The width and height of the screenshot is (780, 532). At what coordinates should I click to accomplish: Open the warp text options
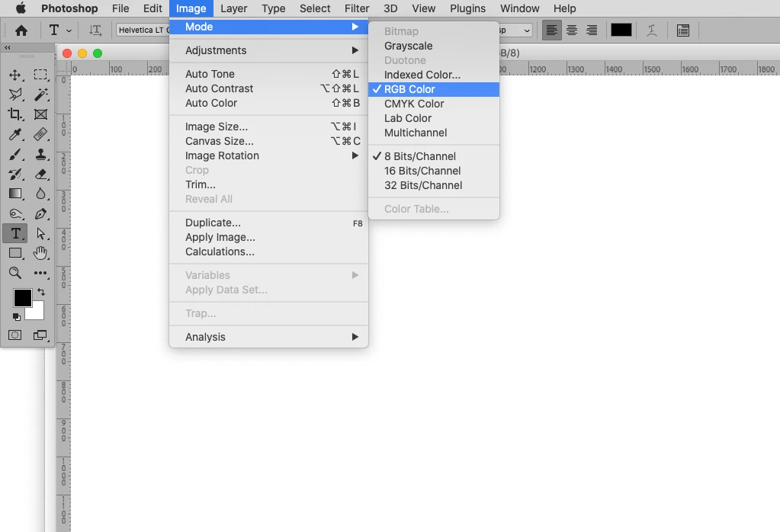652,30
